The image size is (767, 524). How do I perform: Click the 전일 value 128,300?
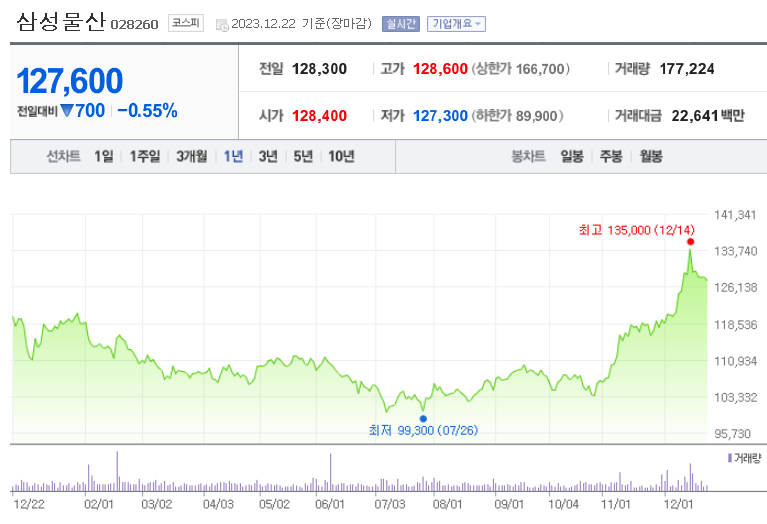(319, 69)
